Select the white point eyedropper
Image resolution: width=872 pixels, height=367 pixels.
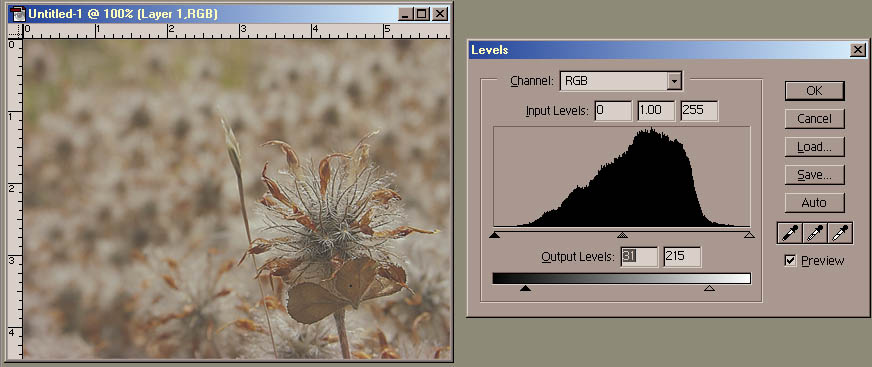click(840, 233)
